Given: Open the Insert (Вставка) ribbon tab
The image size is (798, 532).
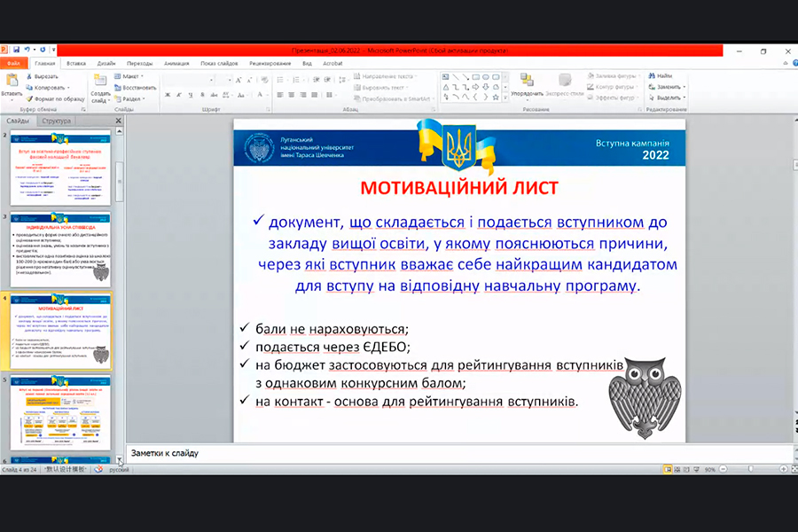Looking at the screenshot, I should (76, 63).
